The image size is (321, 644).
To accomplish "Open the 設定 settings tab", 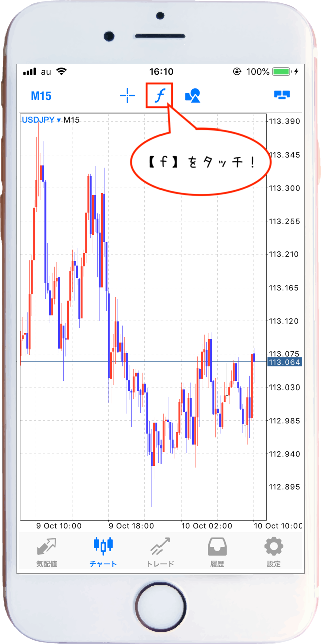I will 274,552.
